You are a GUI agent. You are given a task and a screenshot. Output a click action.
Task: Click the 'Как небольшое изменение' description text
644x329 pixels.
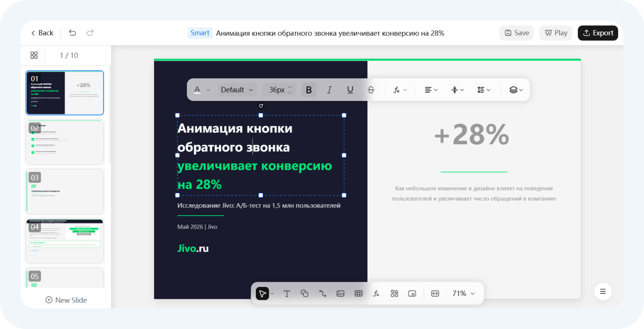click(474, 194)
